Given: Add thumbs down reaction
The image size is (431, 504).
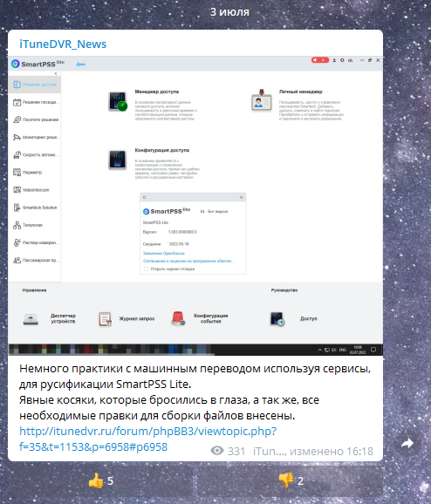Looking at the screenshot, I should [x=291, y=480].
